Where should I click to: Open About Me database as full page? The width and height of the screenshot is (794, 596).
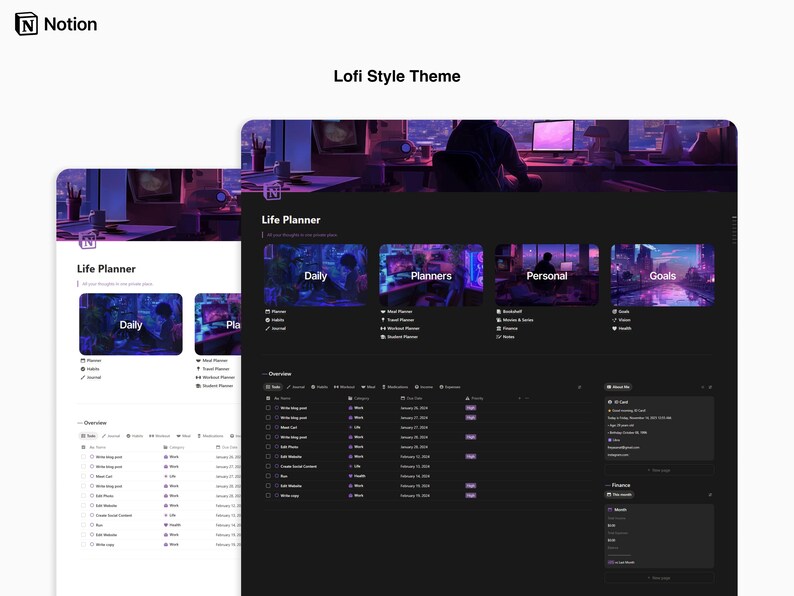pos(710,387)
